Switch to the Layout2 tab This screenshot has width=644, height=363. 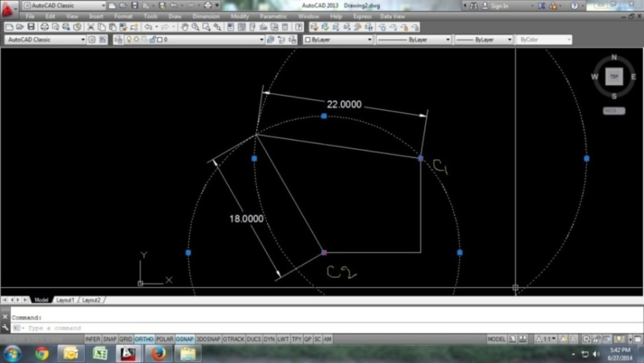(x=91, y=300)
